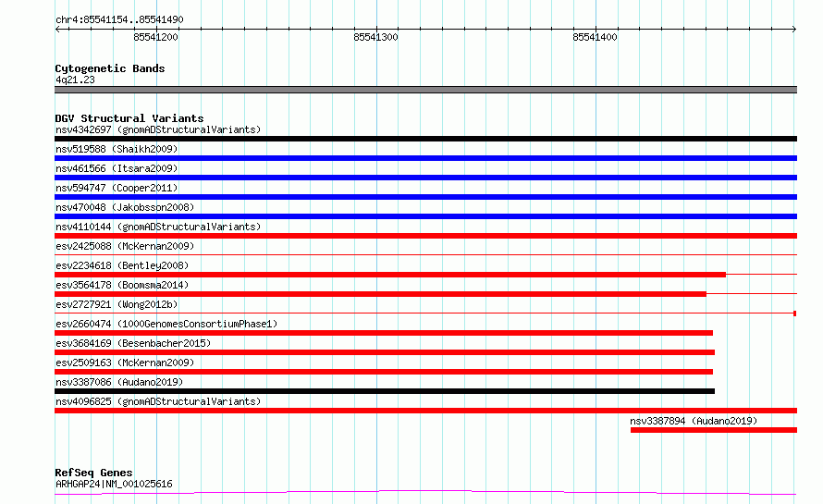Open nsv3387086 (Audano2019) label

[119, 382]
